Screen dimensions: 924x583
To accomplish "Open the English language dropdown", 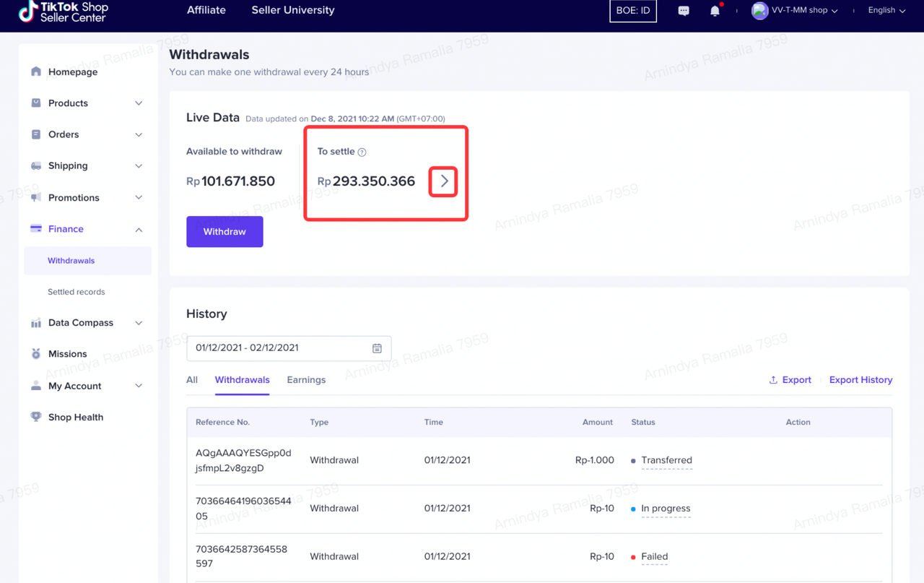I will pyautogui.click(x=886, y=11).
